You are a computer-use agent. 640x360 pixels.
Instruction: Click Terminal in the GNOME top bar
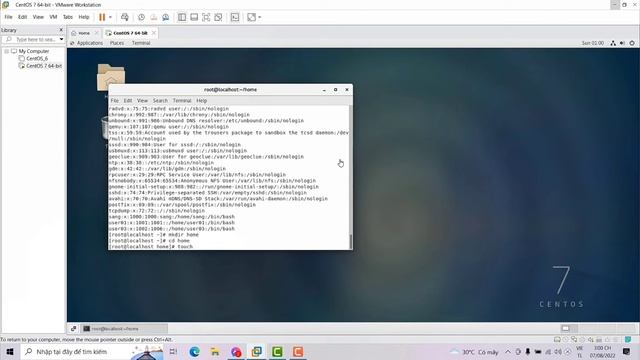(x=141, y=43)
